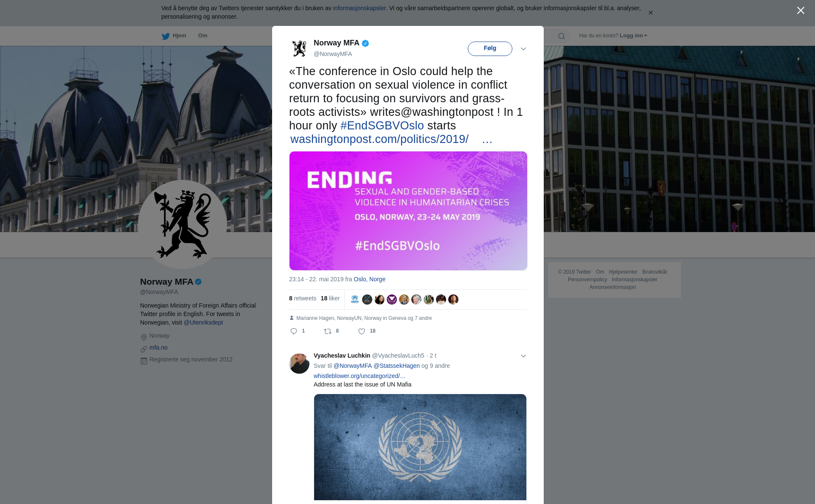Select the Om menu item
This screenshot has height=504, width=815.
pyautogui.click(x=202, y=36)
